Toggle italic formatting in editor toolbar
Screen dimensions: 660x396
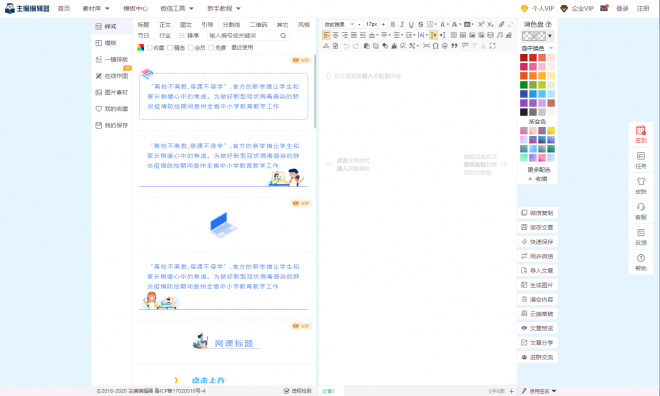[402, 24]
